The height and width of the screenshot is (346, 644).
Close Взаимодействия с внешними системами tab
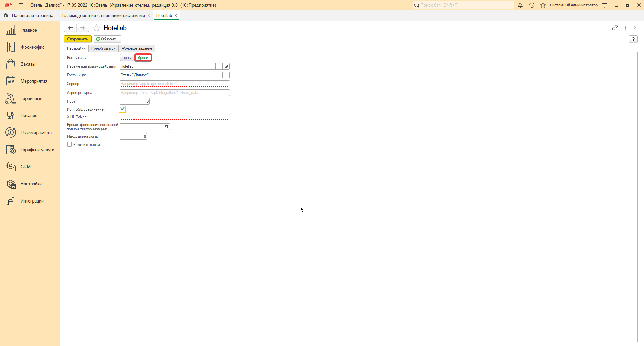point(149,15)
